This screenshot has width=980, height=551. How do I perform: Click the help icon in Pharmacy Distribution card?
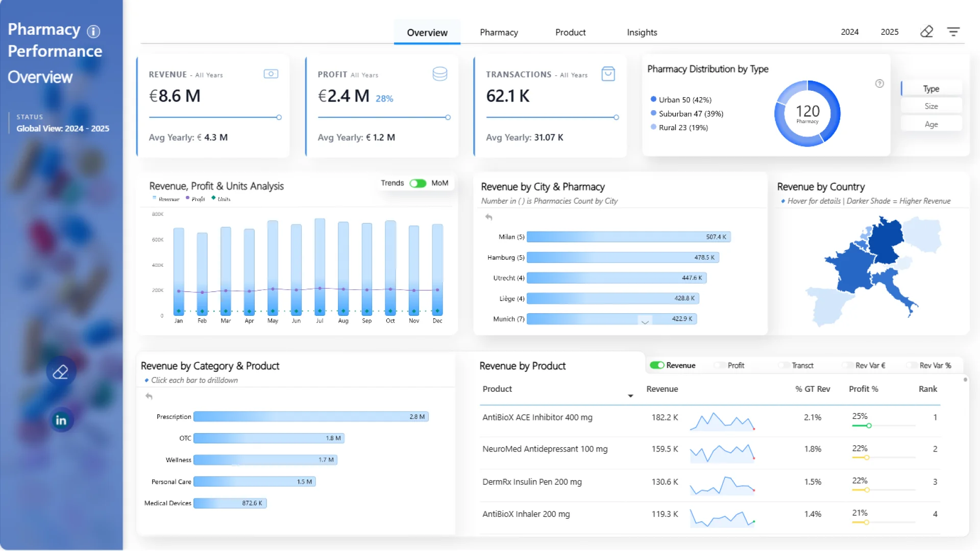[879, 84]
